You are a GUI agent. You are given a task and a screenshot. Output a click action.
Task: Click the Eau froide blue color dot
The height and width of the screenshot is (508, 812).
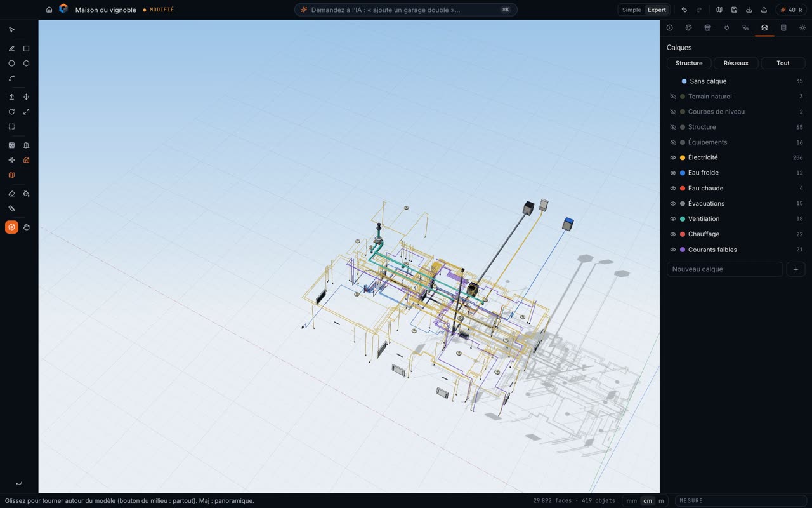(x=683, y=173)
